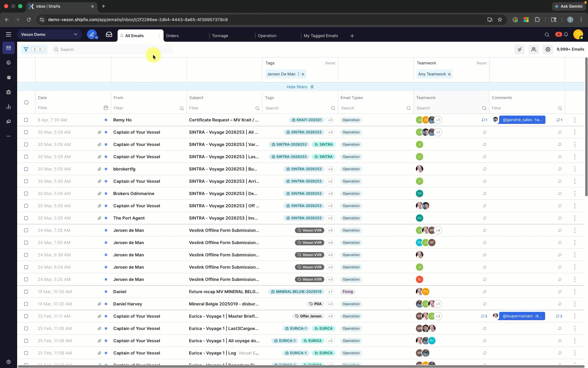Open the Date column calendar picker
Viewport: 588px width, 368px height.
click(x=106, y=108)
